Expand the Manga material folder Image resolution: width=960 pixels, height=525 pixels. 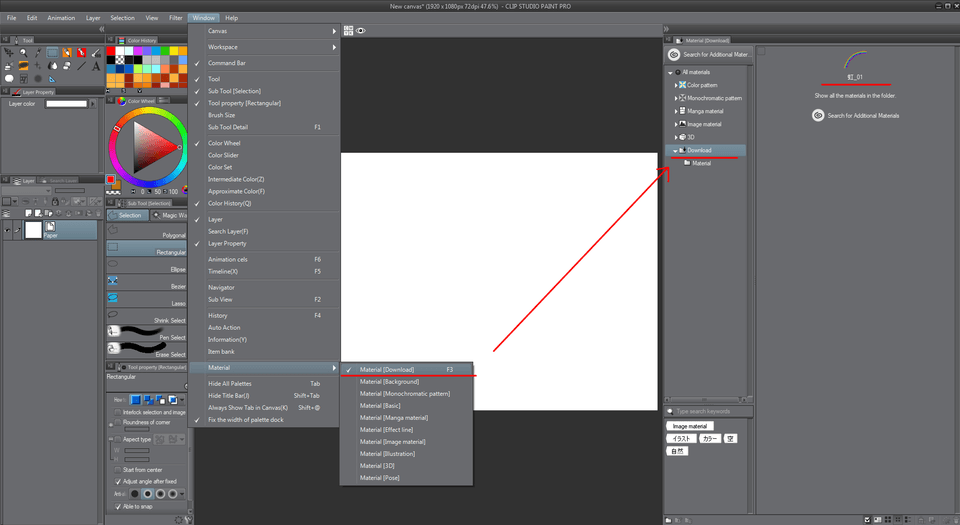[x=676, y=111]
